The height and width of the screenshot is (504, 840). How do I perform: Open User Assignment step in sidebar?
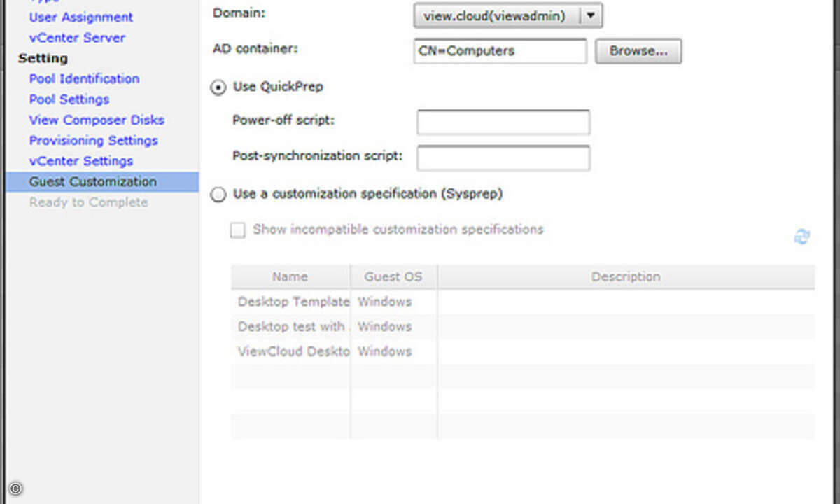click(81, 17)
